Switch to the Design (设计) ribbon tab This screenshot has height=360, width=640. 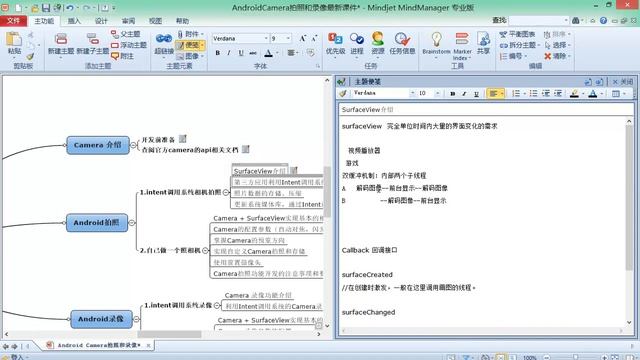[x=101, y=21]
